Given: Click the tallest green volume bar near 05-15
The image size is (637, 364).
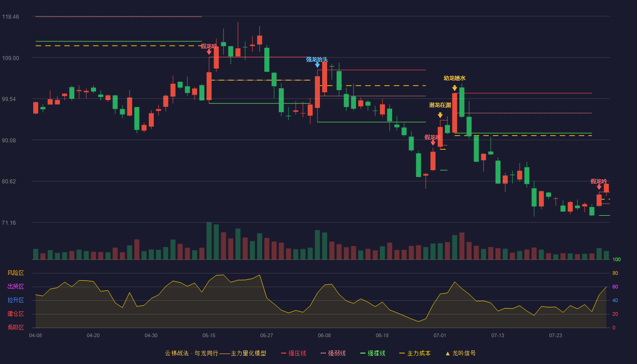Looking at the screenshot, I should click(x=209, y=241).
